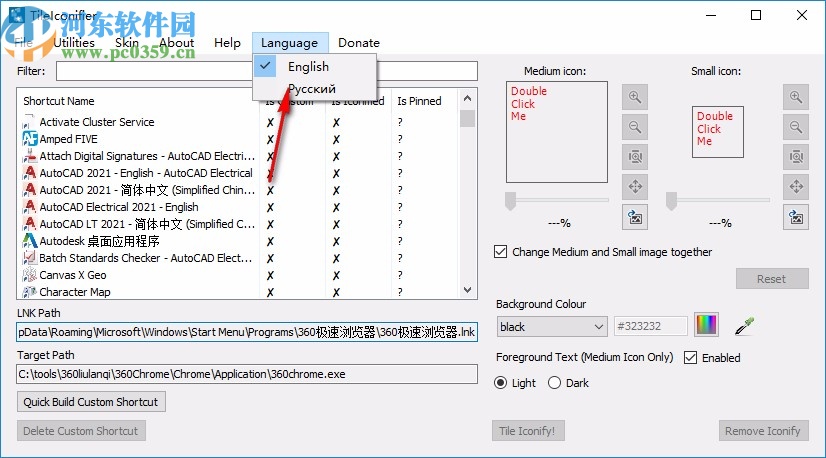The image size is (826, 458).
Task: Adjust the small icon zoom slider
Action: tap(717, 200)
